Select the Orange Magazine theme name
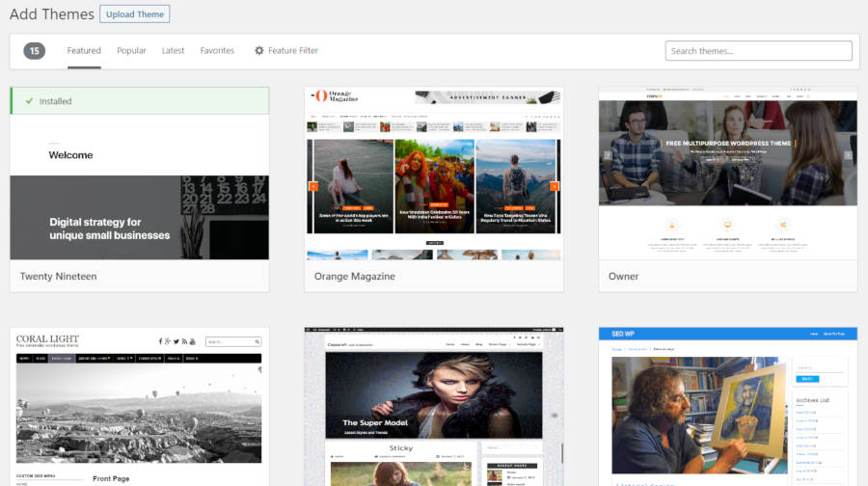Screen dimensions: 868x486 tap(355, 276)
